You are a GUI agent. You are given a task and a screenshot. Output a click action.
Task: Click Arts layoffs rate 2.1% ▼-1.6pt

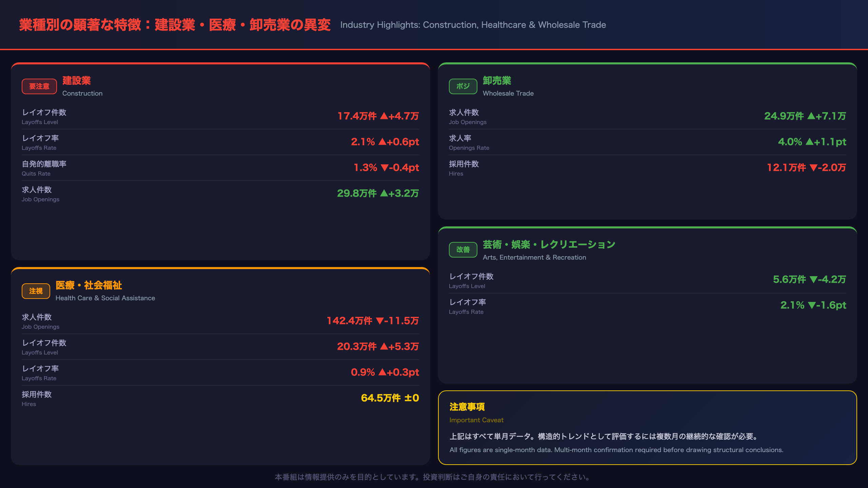click(x=813, y=305)
